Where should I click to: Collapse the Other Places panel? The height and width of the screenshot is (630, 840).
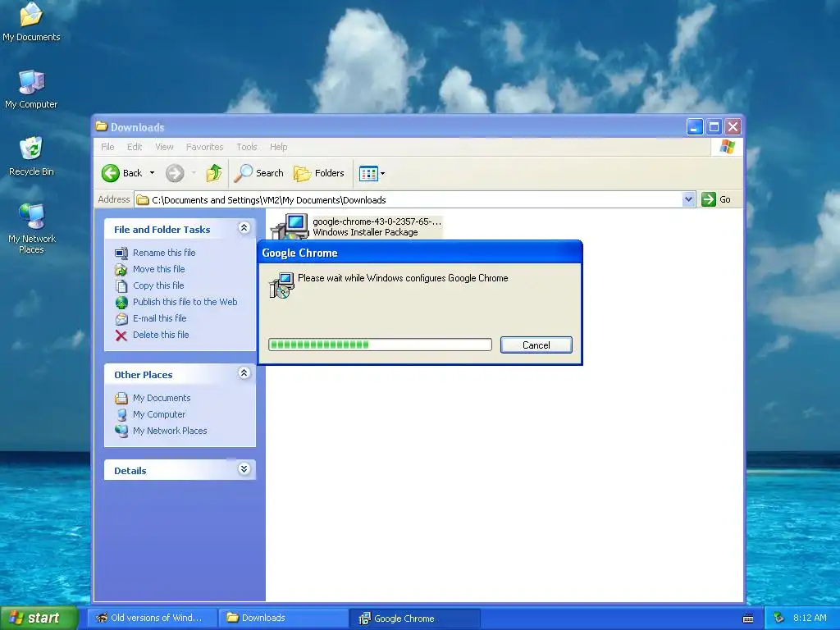pyautogui.click(x=244, y=373)
